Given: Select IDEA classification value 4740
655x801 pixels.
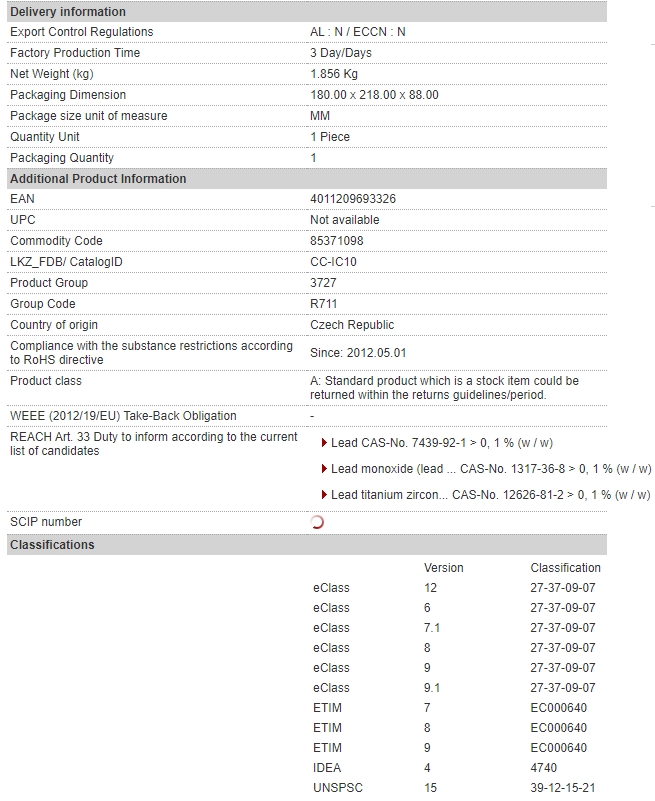Looking at the screenshot, I should 544,768.
